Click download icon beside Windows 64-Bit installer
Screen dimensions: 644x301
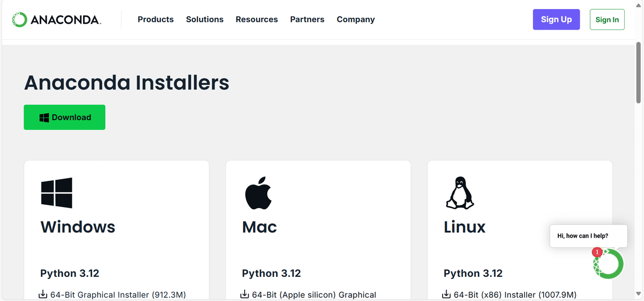(43, 295)
